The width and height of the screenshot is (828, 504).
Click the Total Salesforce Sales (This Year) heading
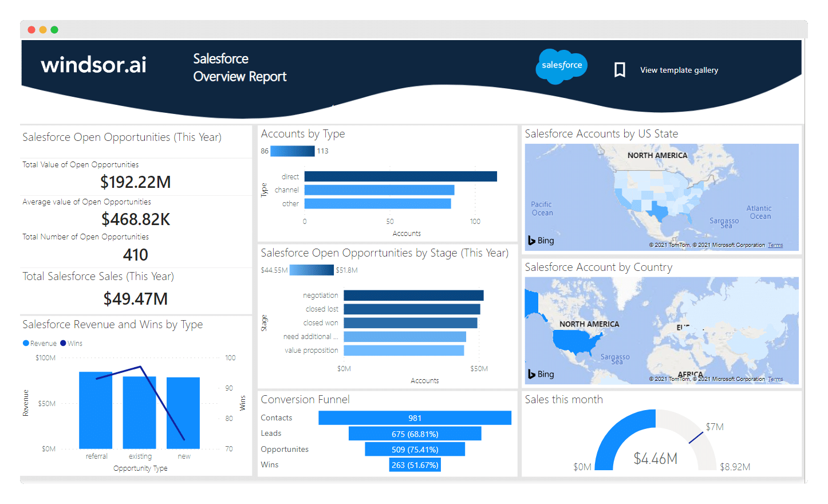[98, 277]
